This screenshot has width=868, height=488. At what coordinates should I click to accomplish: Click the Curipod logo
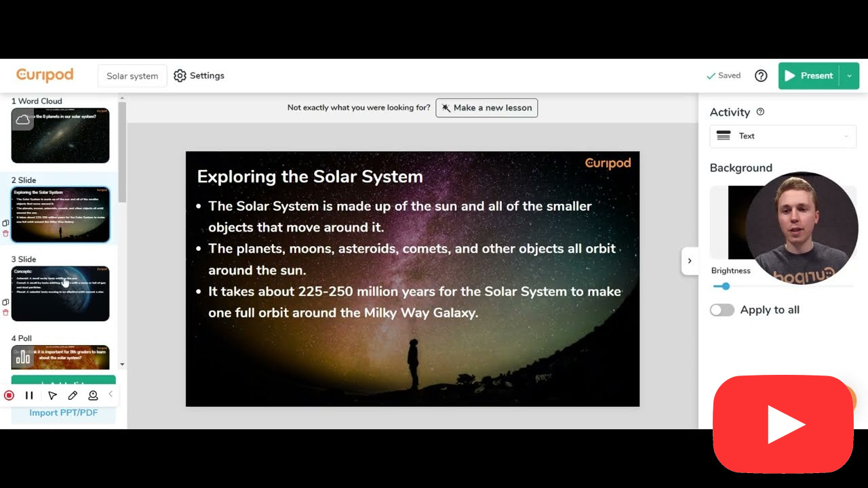coord(45,75)
